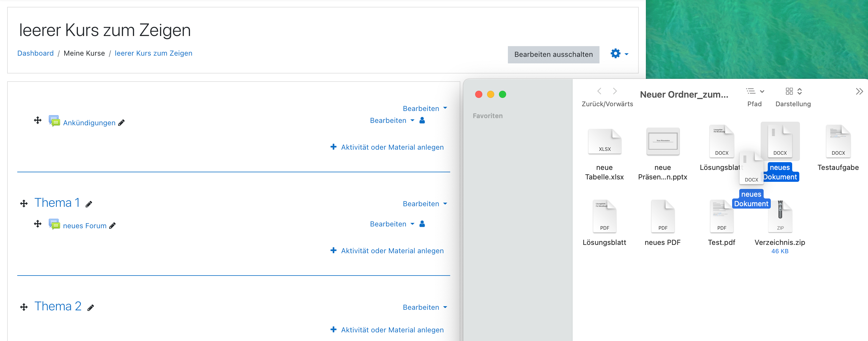Click the pencil icon next to Ankündigungen
The width and height of the screenshot is (868, 341).
[121, 123]
